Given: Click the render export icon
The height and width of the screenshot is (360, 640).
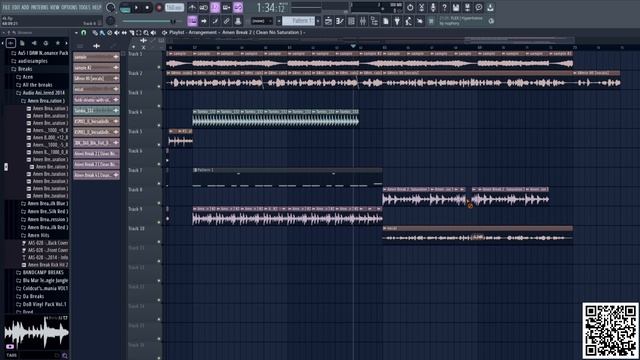Looking at the screenshot, I should (467, 7).
